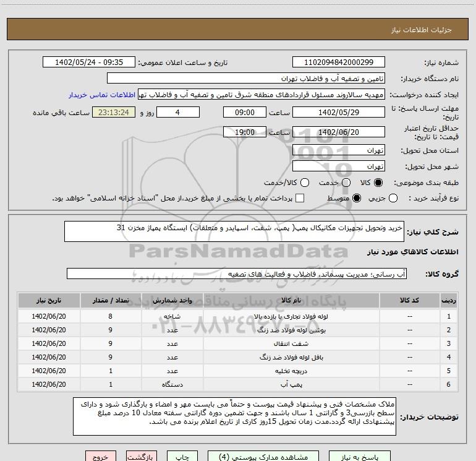This screenshot has width=476, height=461.
Task: Click the 'استان محل تحویل' field
Action: point(338,150)
